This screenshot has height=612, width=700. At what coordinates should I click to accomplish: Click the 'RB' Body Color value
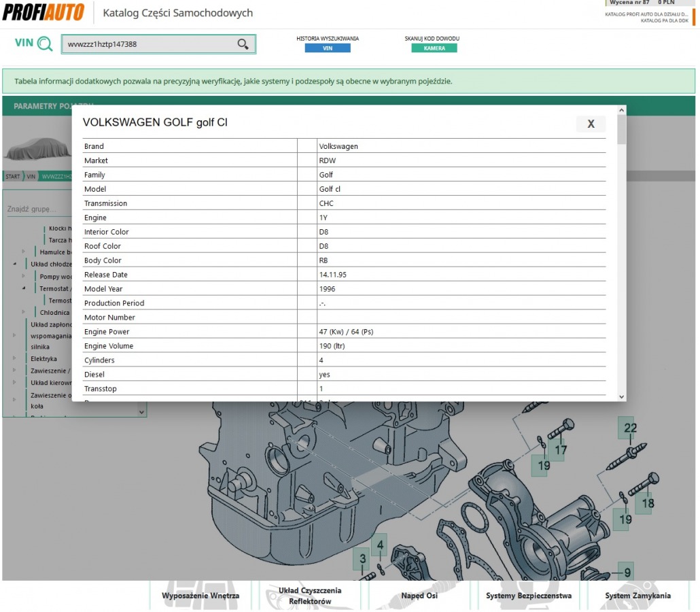(x=323, y=260)
